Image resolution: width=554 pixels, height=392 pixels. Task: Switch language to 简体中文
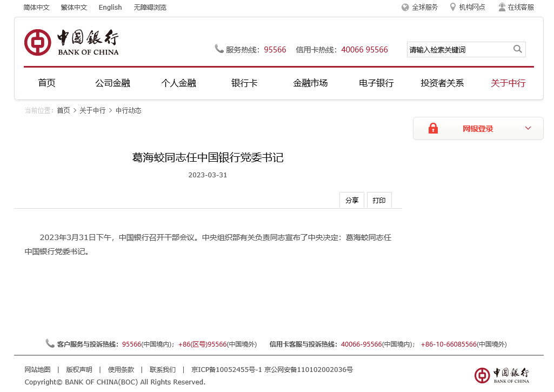36,8
